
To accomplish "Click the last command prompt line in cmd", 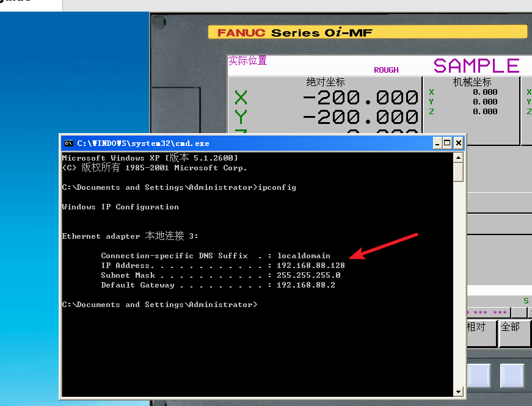I will (x=160, y=305).
